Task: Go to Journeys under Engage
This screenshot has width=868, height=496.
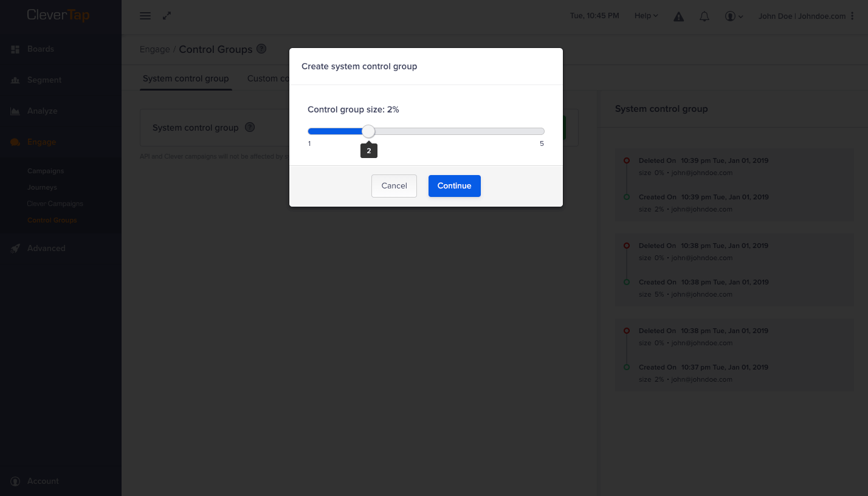Action: (42, 188)
